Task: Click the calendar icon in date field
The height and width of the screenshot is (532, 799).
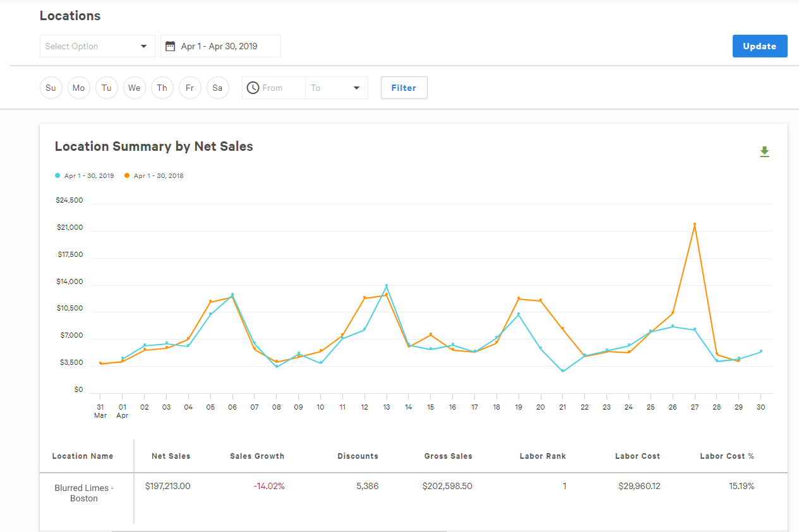Action: click(x=170, y=46)
